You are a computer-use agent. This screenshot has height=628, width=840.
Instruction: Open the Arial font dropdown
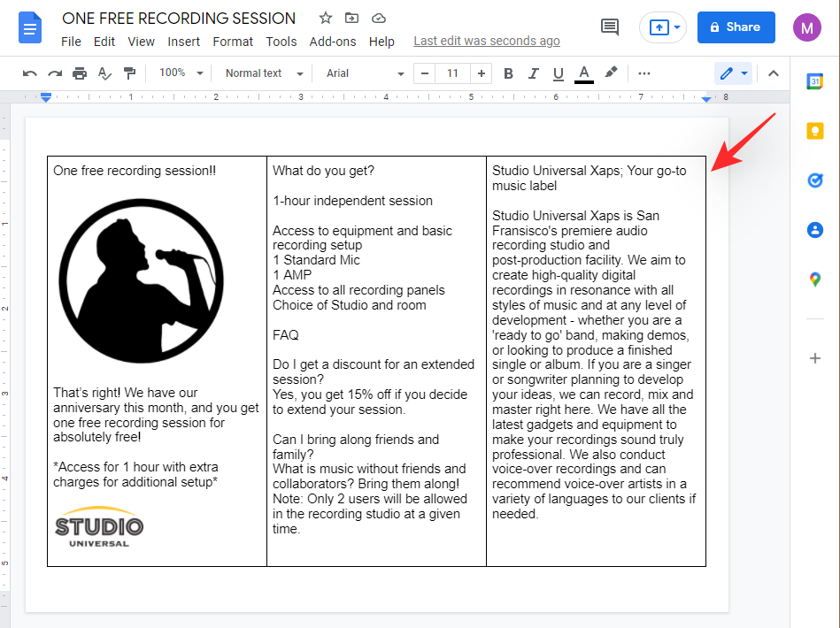tap(364, 73)
